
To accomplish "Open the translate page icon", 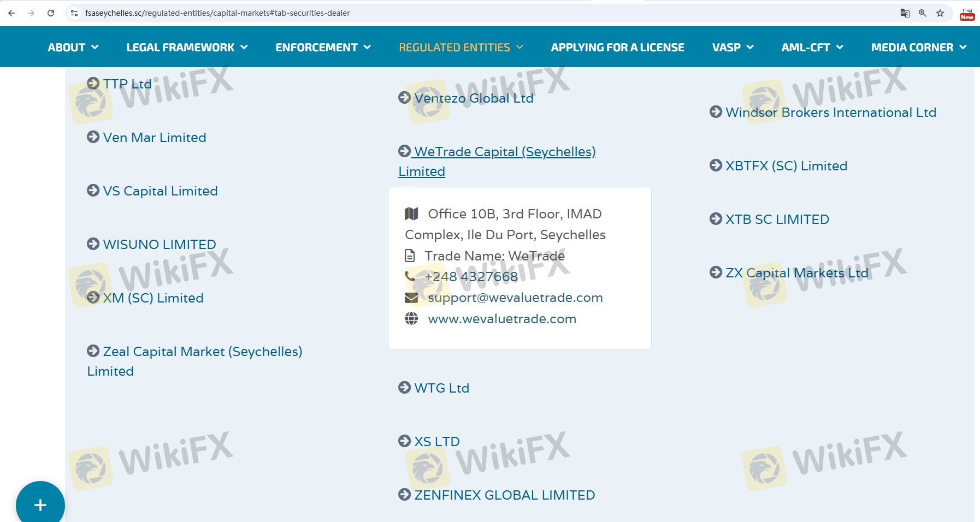I will click(905, 13).
